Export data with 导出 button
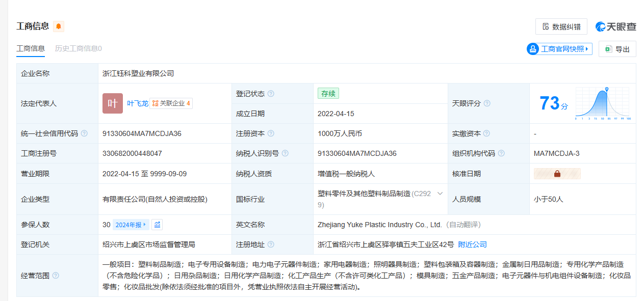Image resolution: width=644 pixels, height=301 pixels. click(617, 49)
